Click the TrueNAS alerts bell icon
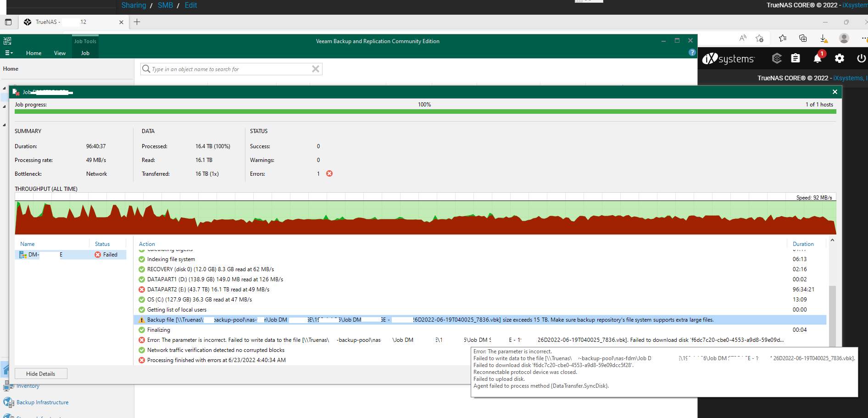 817,59
